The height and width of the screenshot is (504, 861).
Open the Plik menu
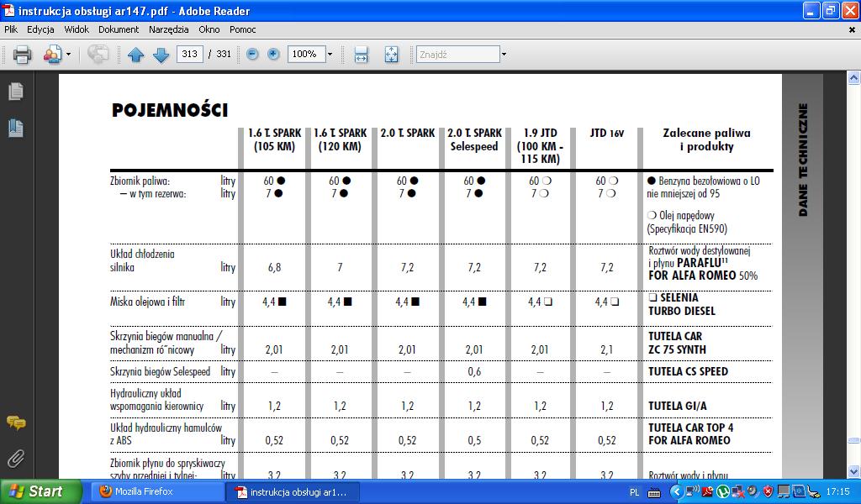point(11,29)
